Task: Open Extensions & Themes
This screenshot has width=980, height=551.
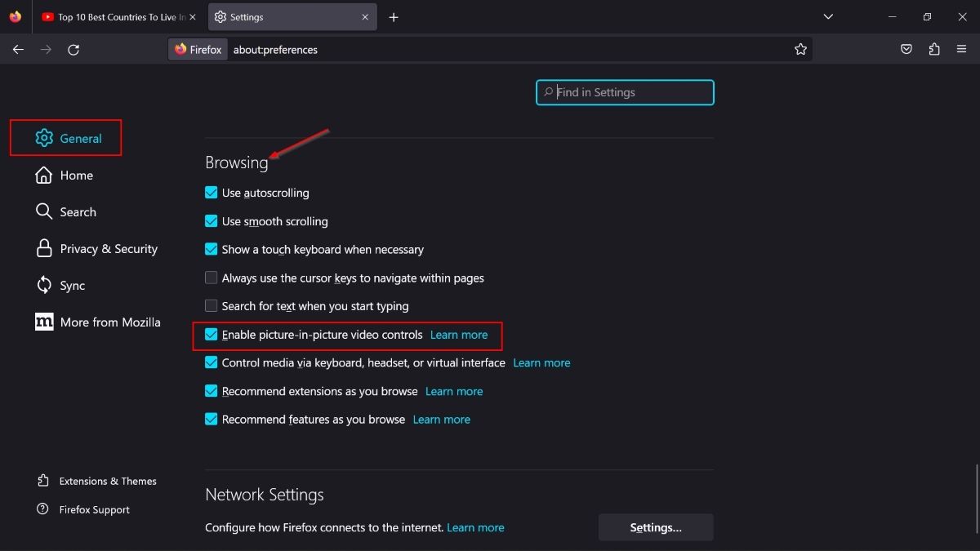Action: pos(107,481)
